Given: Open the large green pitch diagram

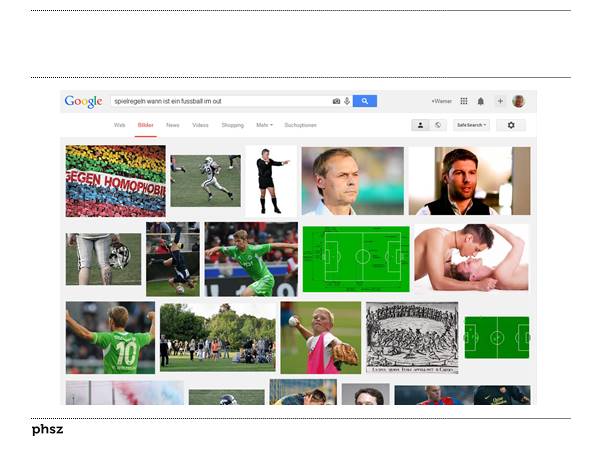Looking at the screenshot, I should 356,259.
